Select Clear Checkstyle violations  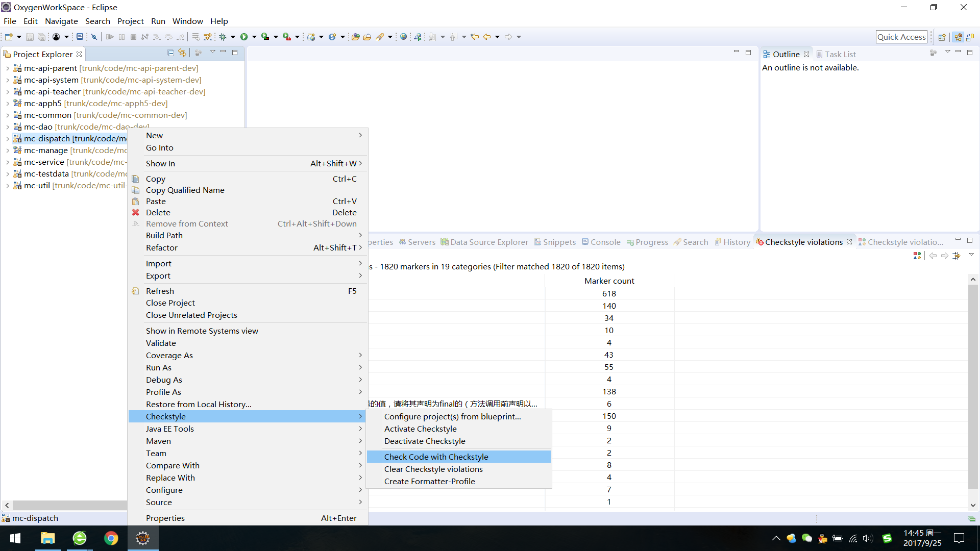459,469
